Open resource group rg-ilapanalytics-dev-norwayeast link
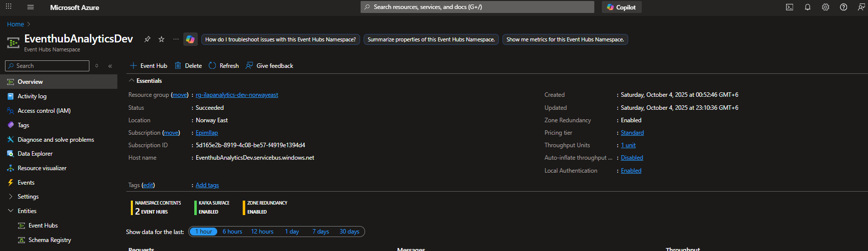Viewport: 868px width, 251px height. [237, 95]
